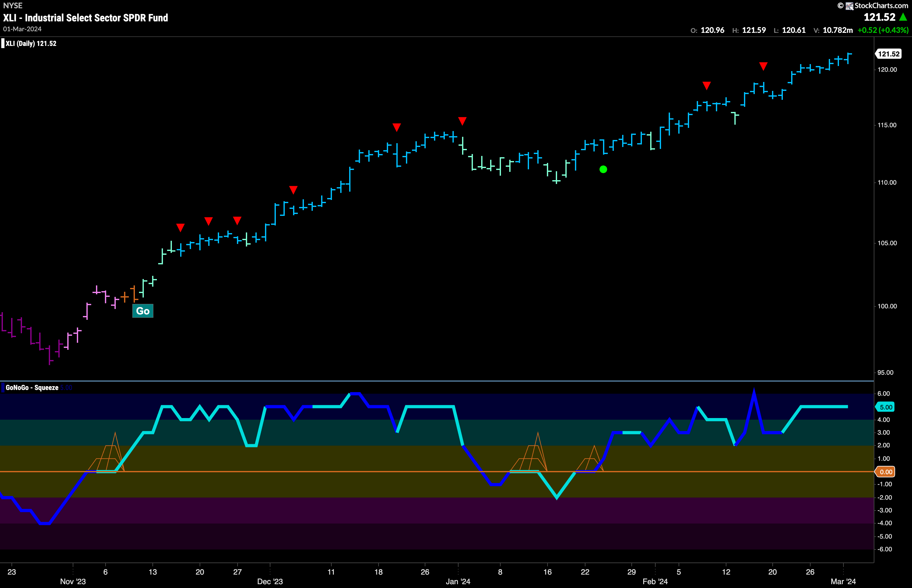The width and height of the screenshot is (912, 588).
Task: Click the low value 120.61
Action: 794,30
